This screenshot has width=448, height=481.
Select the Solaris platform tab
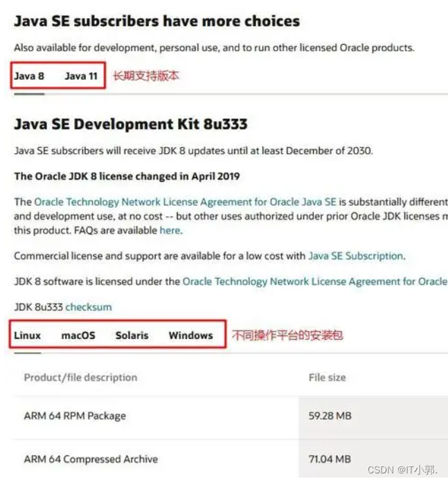tap(132, 335)
